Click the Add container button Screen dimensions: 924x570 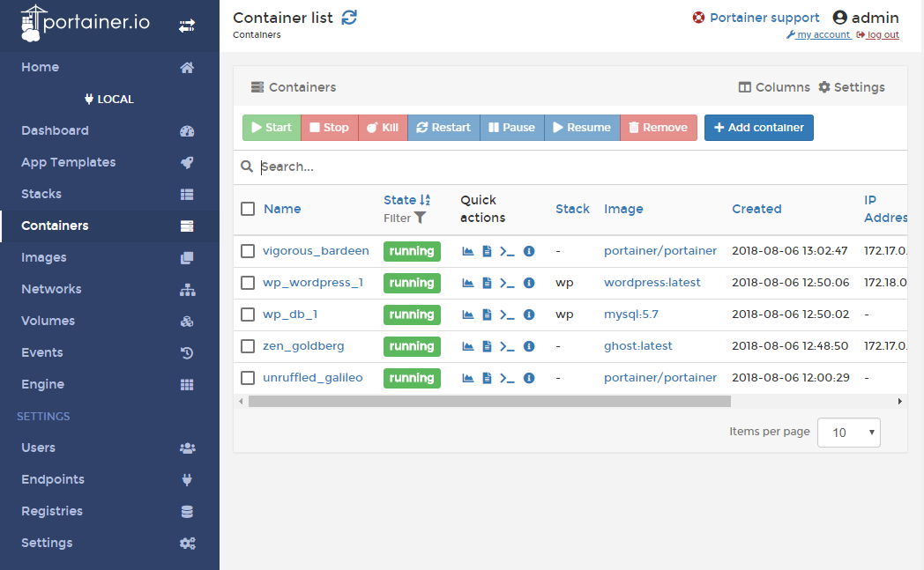pyautogui.click(x=758, y=128)
